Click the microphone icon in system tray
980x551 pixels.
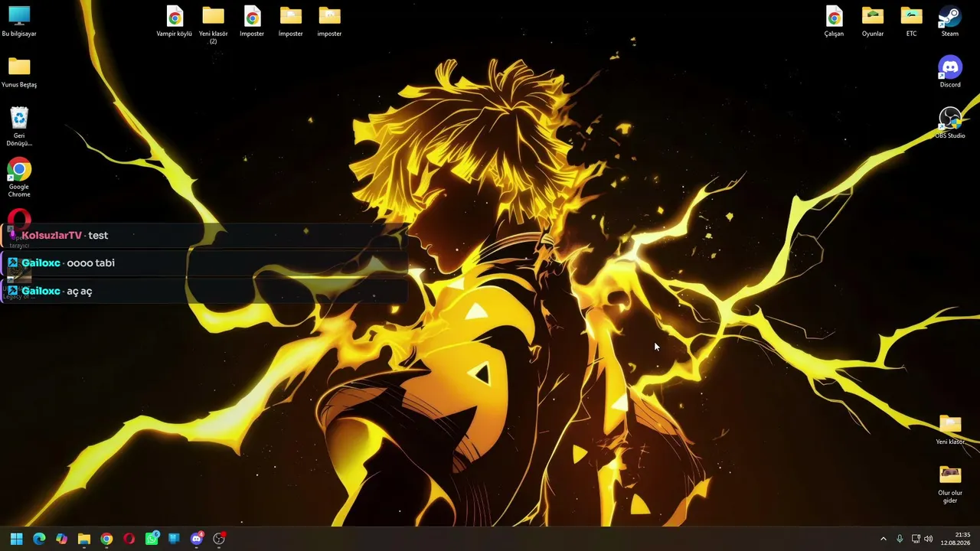pyautogui.click(x=900, y=539)
